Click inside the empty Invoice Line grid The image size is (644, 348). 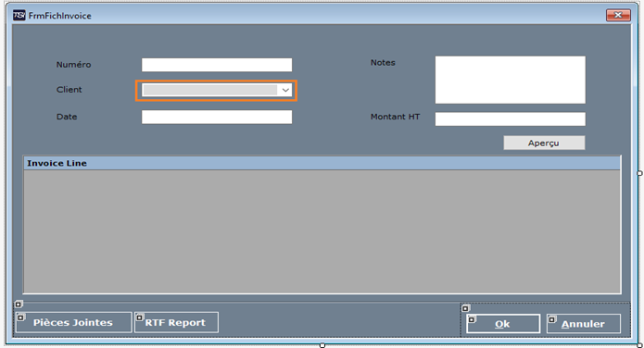pyautogui.click(x=322, y=231)
